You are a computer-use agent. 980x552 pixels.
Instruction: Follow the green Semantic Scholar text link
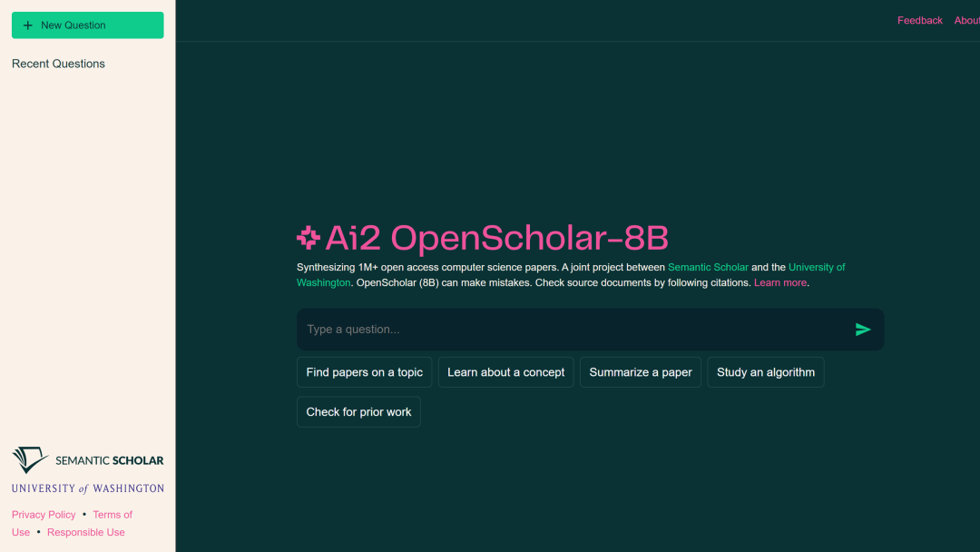(x=708, y=268)
